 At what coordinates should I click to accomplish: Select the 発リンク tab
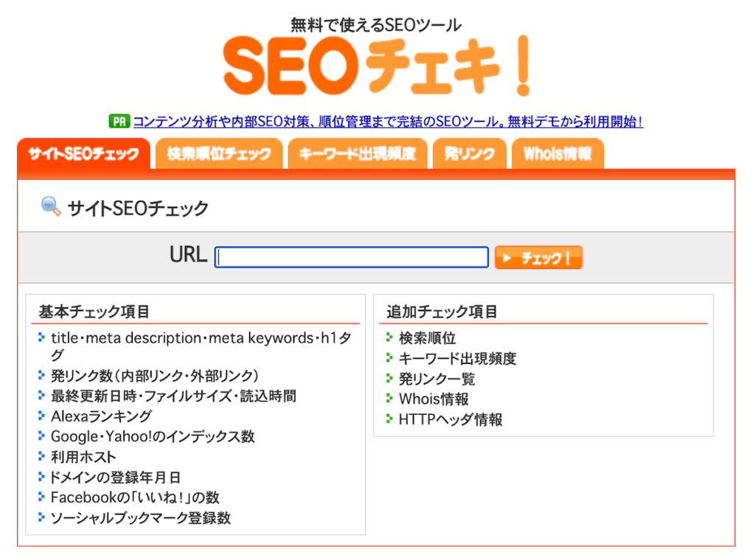(x=469, y=155)
